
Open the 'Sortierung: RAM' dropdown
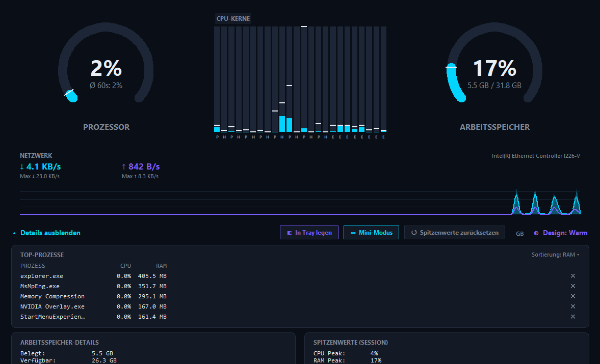(x=555, y=255)
